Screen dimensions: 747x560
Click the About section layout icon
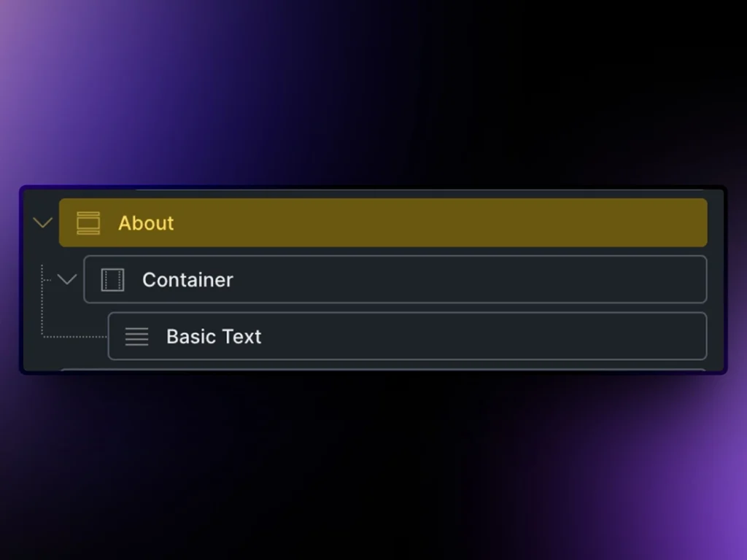88,222
